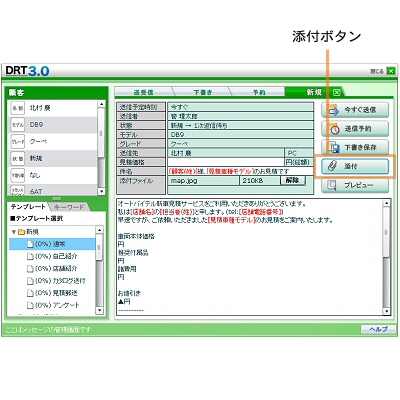Collapse the 新規 template folder

coord(14,232)
